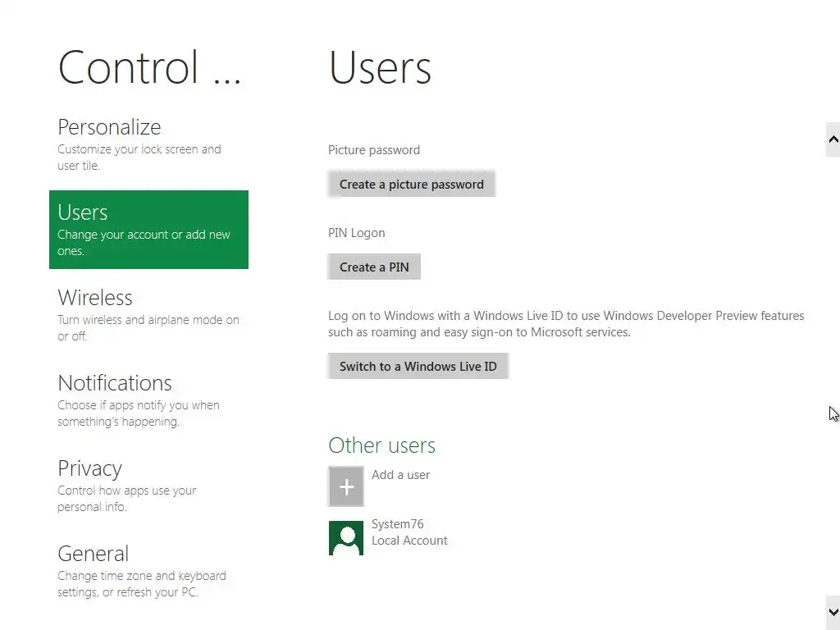Viewport: 840px width, 630px height.
Task: Click the Windows Live ID description text
Action: (566, 323)
